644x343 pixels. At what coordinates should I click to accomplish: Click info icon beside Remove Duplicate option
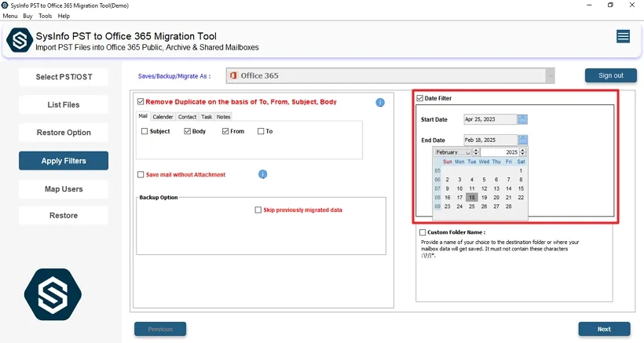(380, 103)
